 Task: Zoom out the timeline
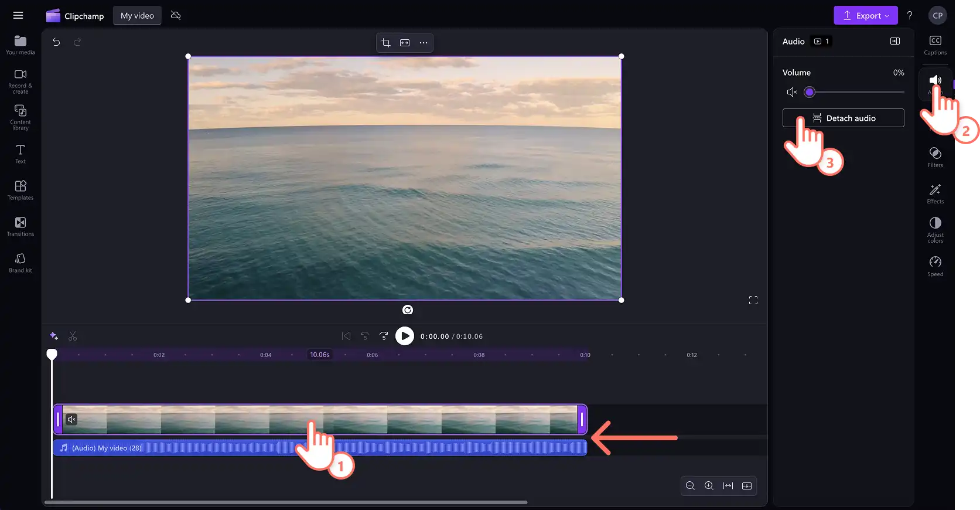[690, 485]
